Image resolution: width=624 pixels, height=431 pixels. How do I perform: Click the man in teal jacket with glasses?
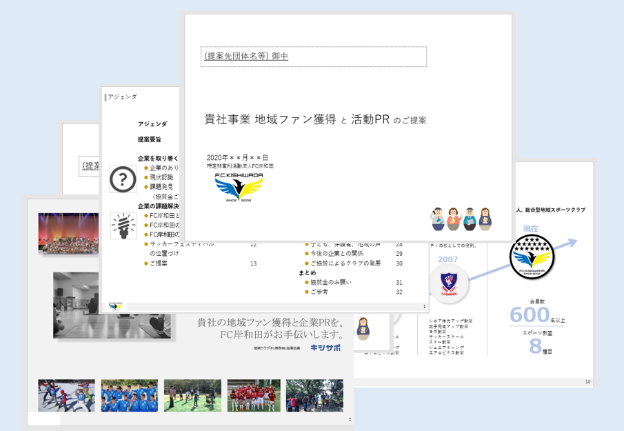click(470, 219)
